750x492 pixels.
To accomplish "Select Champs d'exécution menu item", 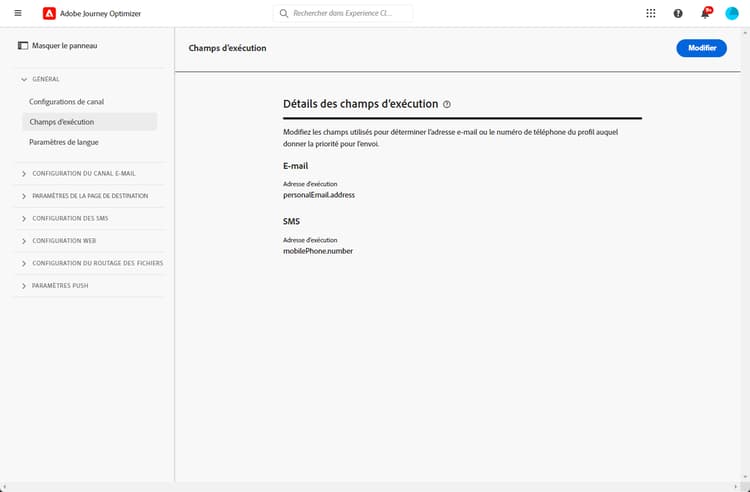I will pyautogui.click(x=62, y=122).
